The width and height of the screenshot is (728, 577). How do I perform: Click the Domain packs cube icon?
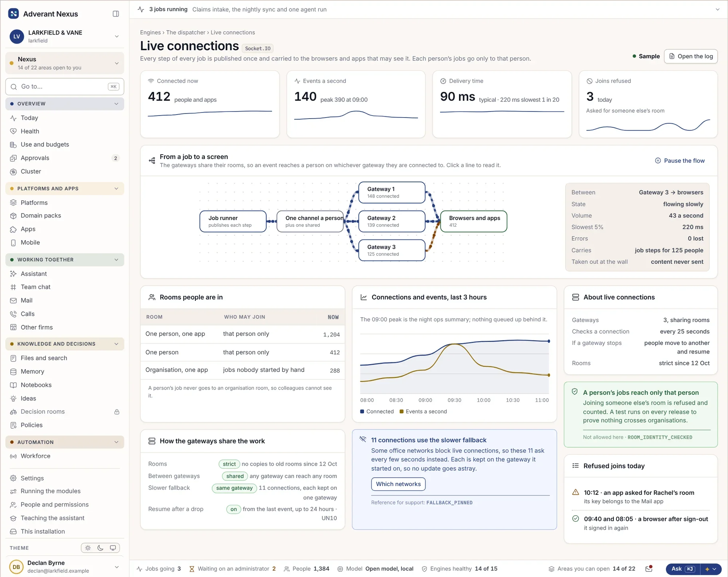tap(13, 216)
